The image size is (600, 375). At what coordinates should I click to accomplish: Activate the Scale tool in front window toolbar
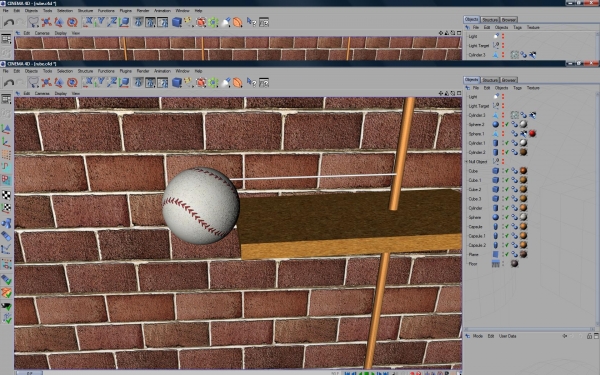[59, 82]
